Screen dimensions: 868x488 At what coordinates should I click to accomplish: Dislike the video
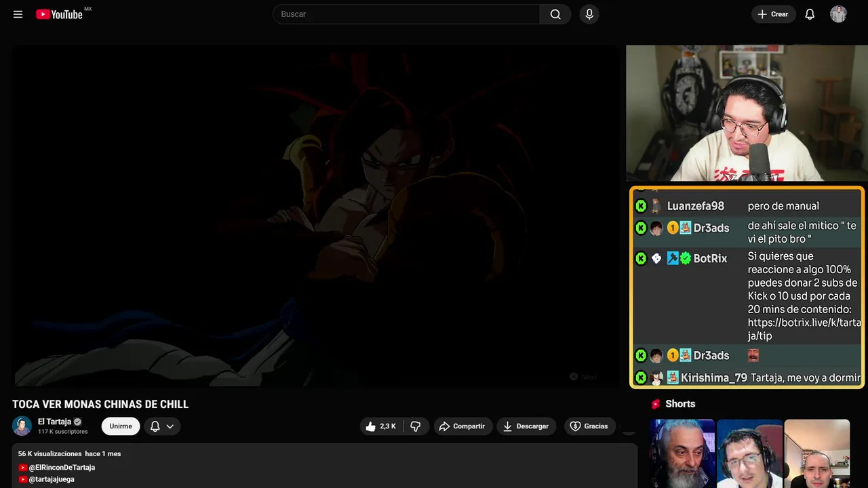pos(416,426)
